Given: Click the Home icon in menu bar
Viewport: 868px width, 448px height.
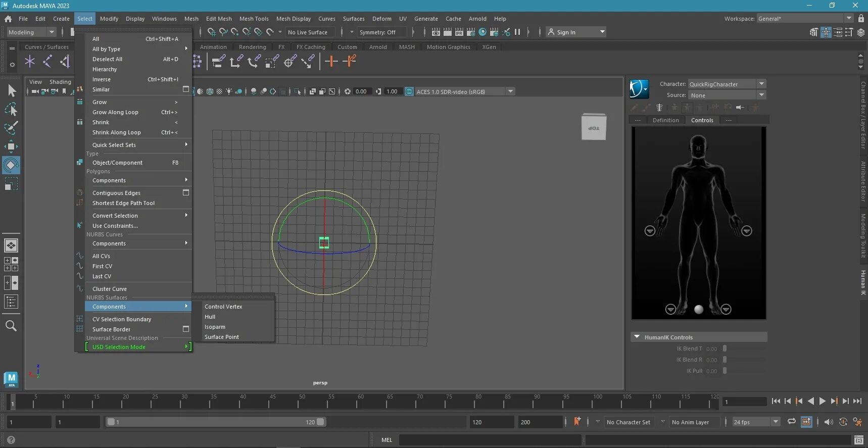Looking at the screenshot, I should [x=8, y=19].
